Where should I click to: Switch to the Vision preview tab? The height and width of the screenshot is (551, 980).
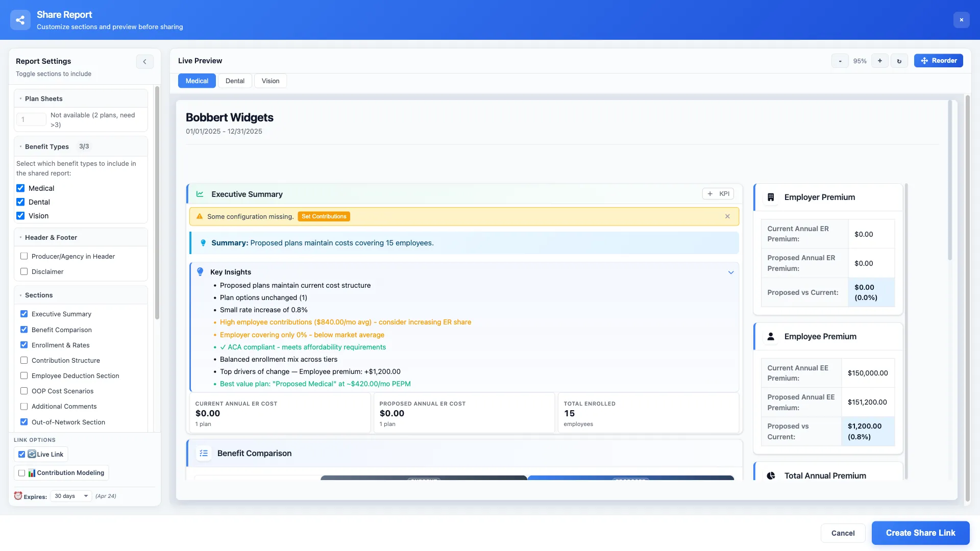[270, 81]
